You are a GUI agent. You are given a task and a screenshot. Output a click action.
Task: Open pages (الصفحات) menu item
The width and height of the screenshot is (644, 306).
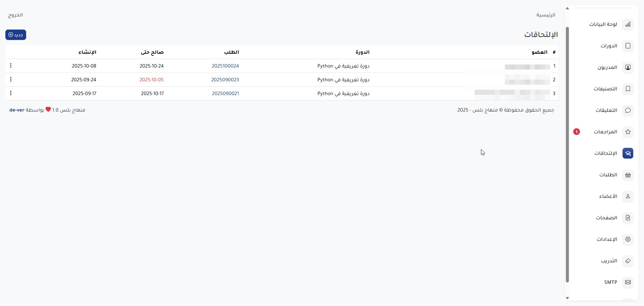coord(606,218)
